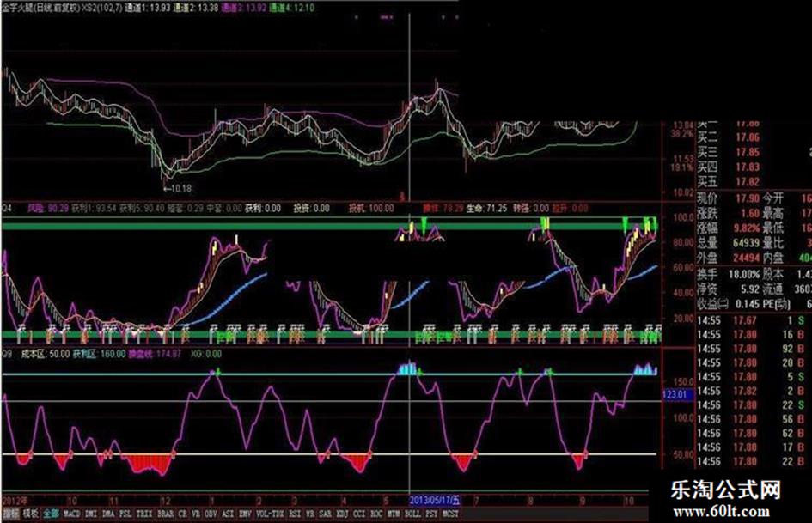
Task: Click the 通道4: 12.10 readout
Action: pyautogui.click(x=293, y=8)
